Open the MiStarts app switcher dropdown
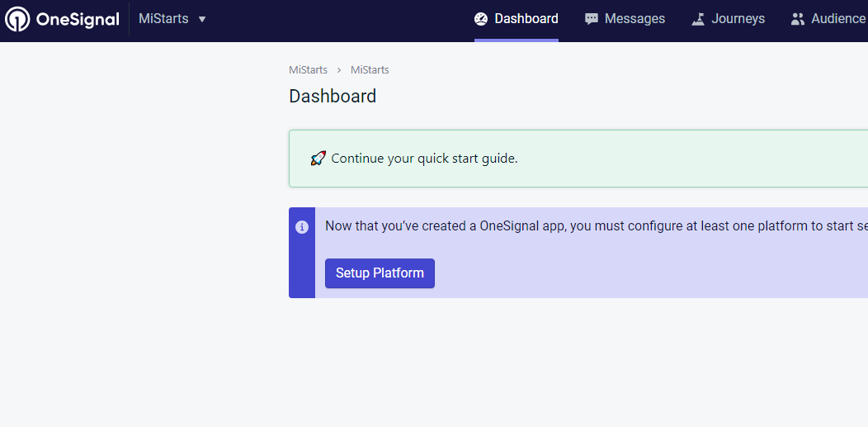This screenshot has height=427, width=868. click(x=172, y=19)
